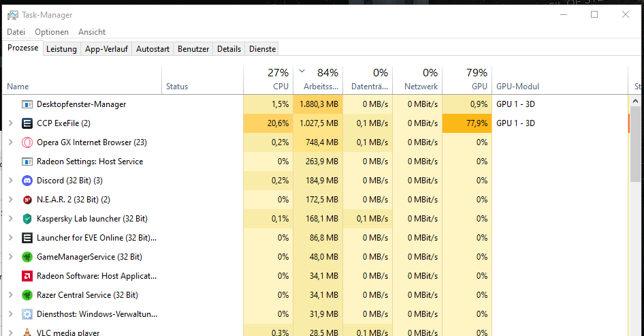Switch to the Autostart tab
Image resolution: width=644 pixels, height=336 pixels.
click(152, 49)
